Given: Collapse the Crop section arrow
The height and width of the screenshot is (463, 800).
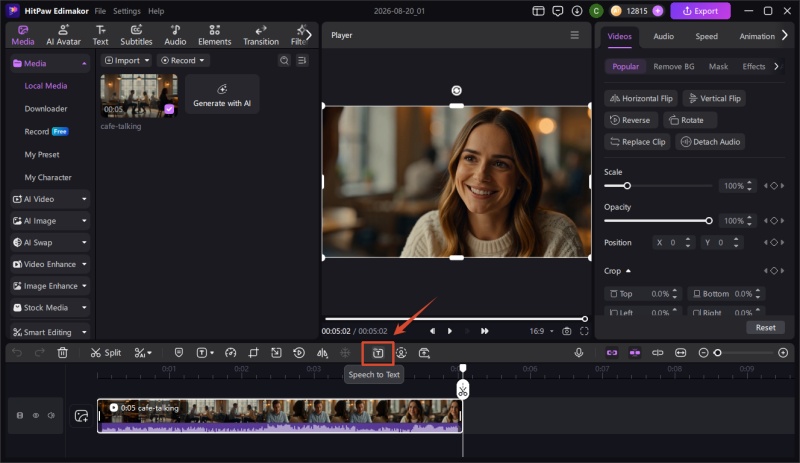Looking at the screenshot, I should click(x=628, y=271).
